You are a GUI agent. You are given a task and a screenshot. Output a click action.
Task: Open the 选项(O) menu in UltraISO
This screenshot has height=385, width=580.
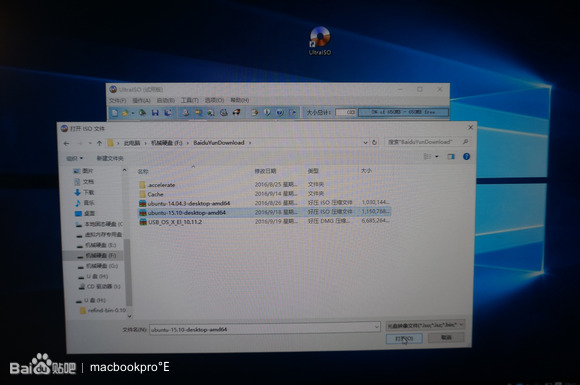pyautogui.click(x=215, y=100)
